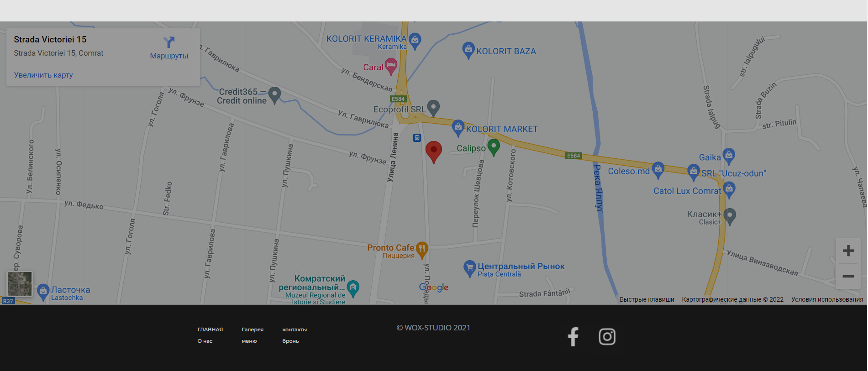This screenshot has width=868, height=371.
Task: Zoom out the map with minus
Action: tap(848, 276)
